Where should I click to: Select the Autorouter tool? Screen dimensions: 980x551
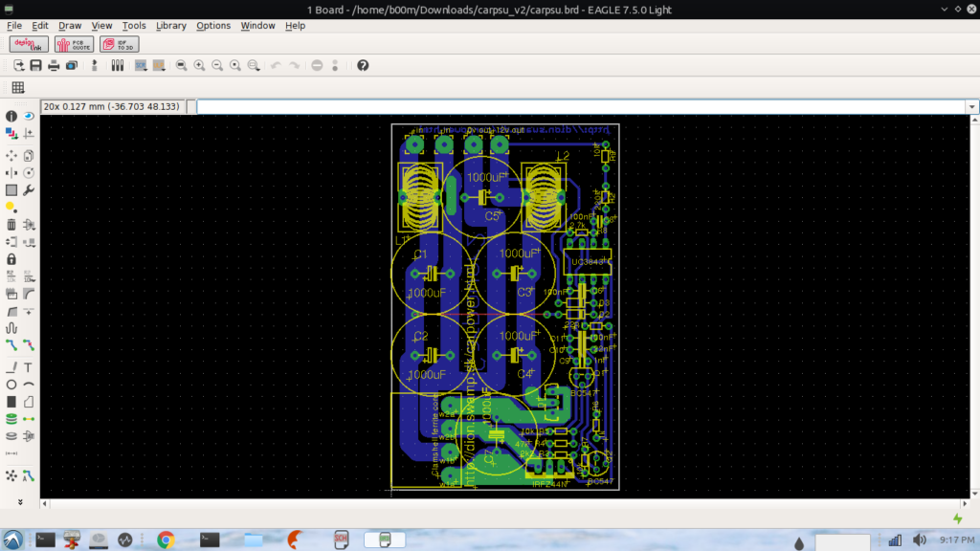(29, 476)
